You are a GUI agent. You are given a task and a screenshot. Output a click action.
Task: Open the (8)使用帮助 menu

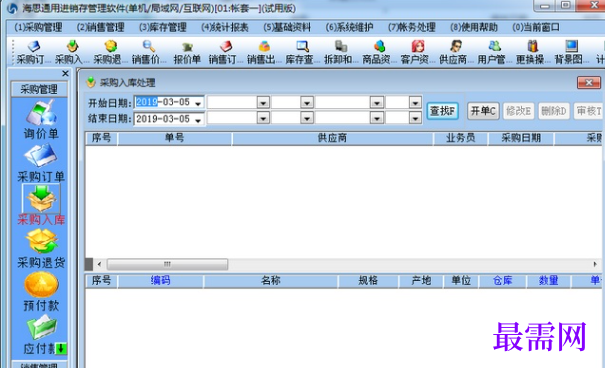[474, 27]
